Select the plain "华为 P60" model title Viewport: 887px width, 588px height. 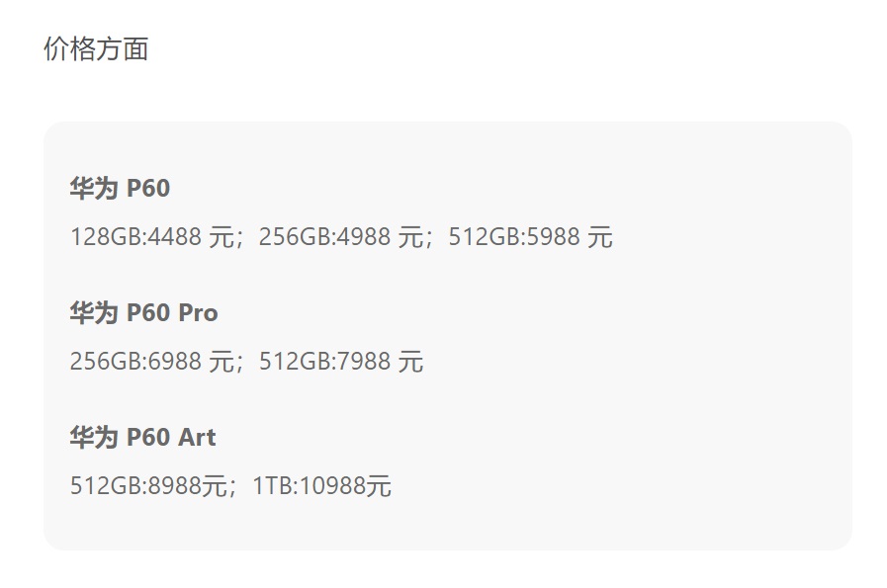[120, 188]
